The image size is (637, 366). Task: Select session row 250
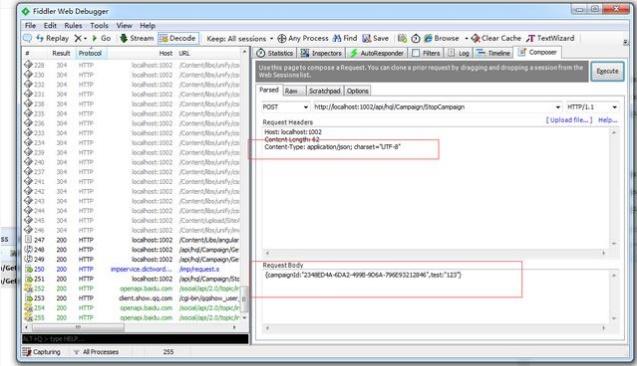tap(132, 269)
